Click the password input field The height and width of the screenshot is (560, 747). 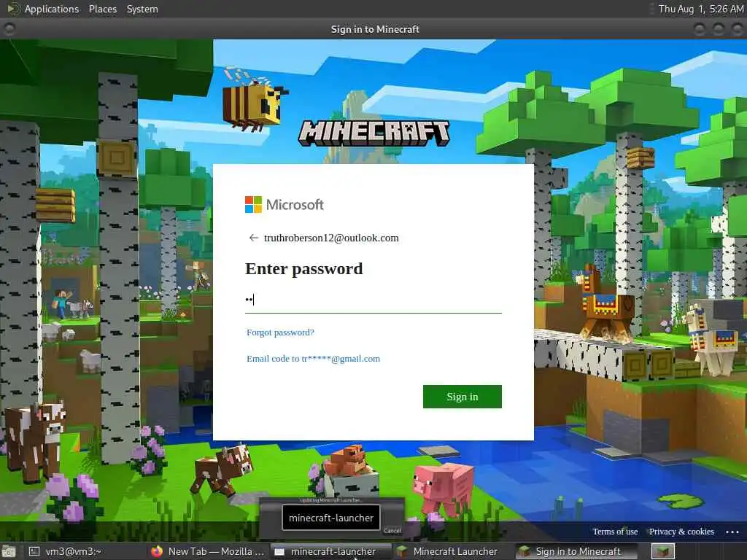(x=373, y=300)
